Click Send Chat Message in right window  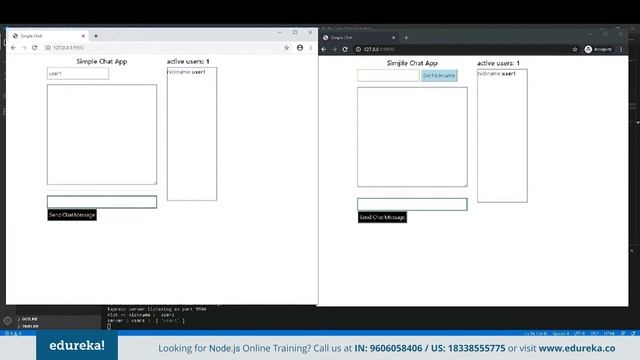pyautogui.click(x=382, y=218)
